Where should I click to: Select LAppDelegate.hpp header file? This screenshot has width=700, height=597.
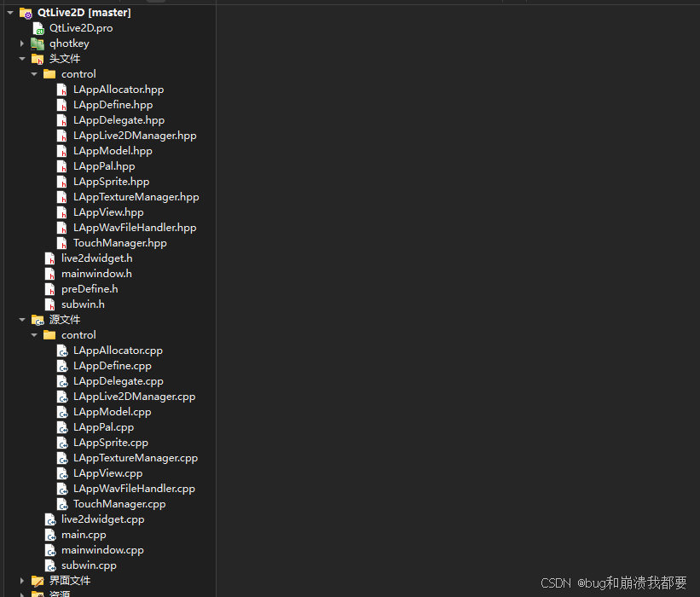119,120
